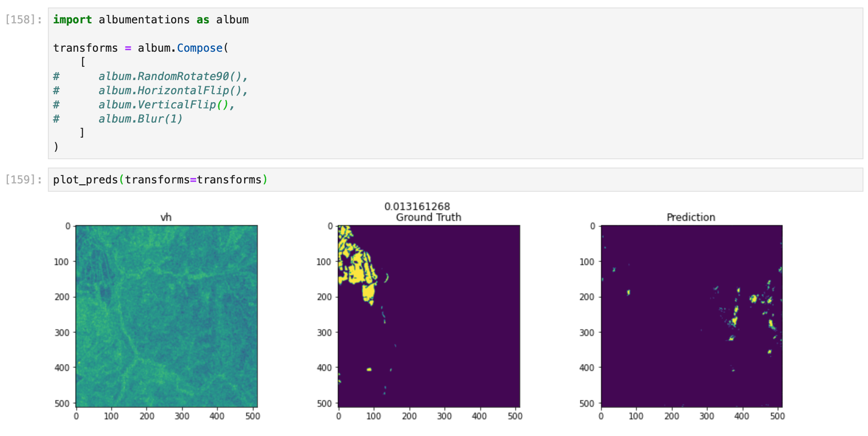This screenshot has height=436, width=868.
Task: Select the cell prompt label [158]:
Action: tap(24, 20)
